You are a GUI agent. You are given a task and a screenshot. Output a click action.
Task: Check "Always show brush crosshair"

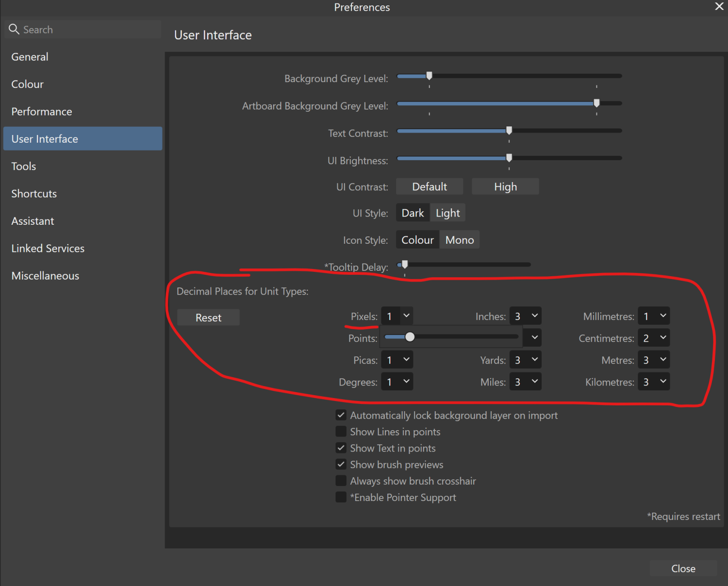coord(341,481)
